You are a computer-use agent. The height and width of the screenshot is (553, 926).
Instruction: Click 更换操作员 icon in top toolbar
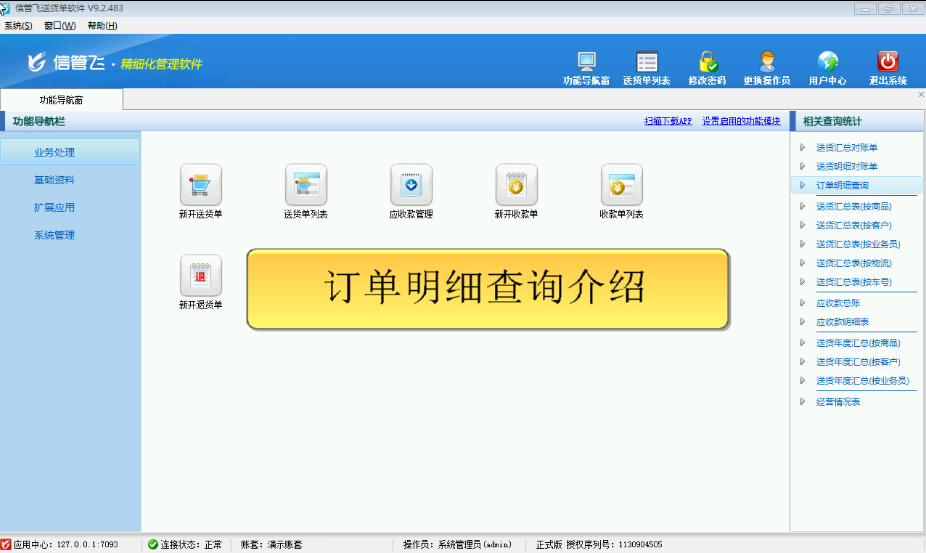pyautogui.click(x=767, y=62)
